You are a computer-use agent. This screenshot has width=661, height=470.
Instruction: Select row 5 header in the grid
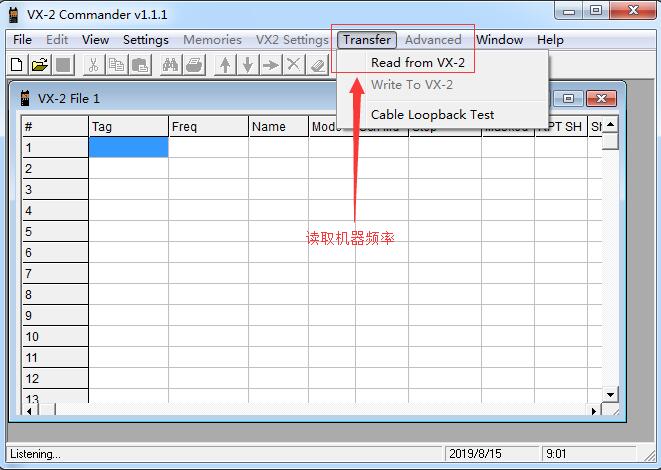[x=55, y=232]
